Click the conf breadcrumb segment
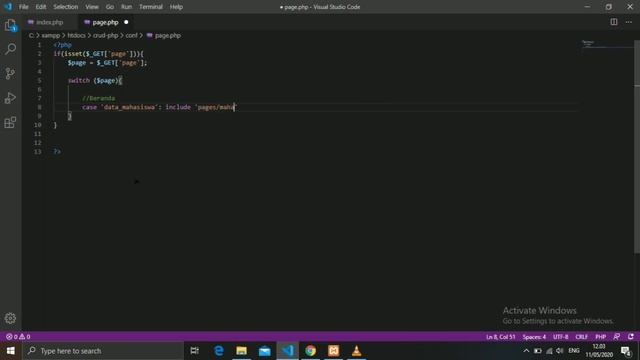Viewport: 640px width, 360px height. click(x=131, y=36)
